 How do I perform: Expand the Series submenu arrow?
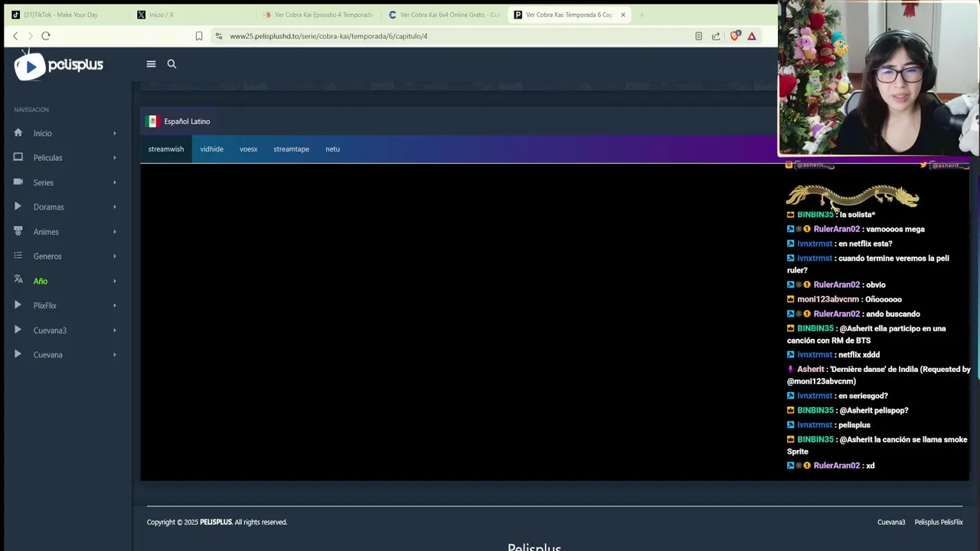(115, 182)
